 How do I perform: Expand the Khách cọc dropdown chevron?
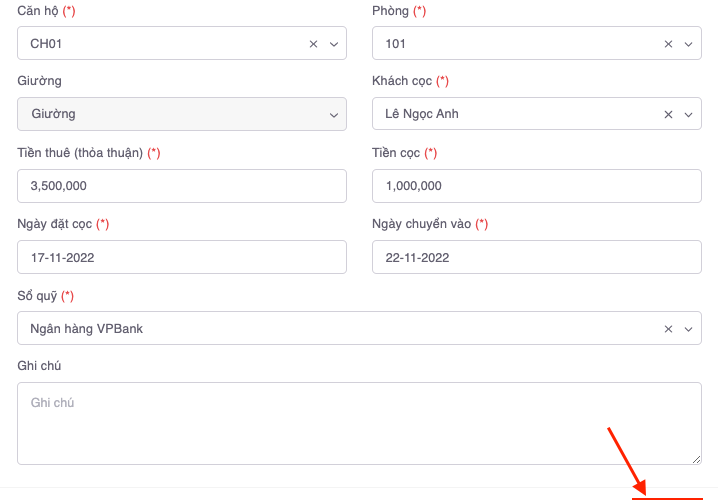point(688,115)
